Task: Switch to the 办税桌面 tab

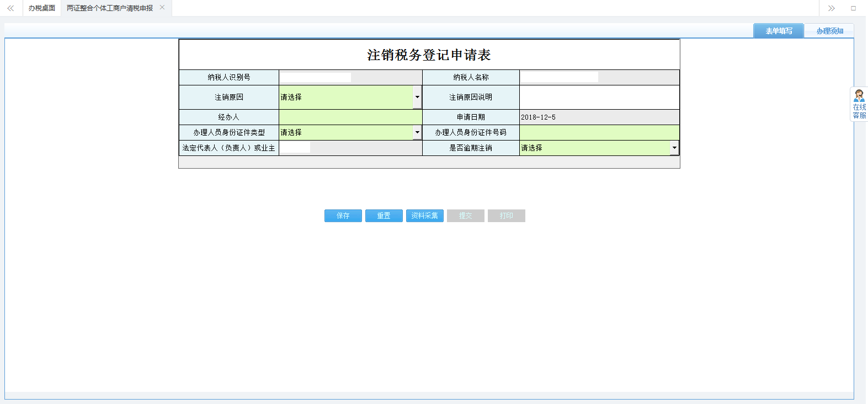Action: tap(42, 8)
